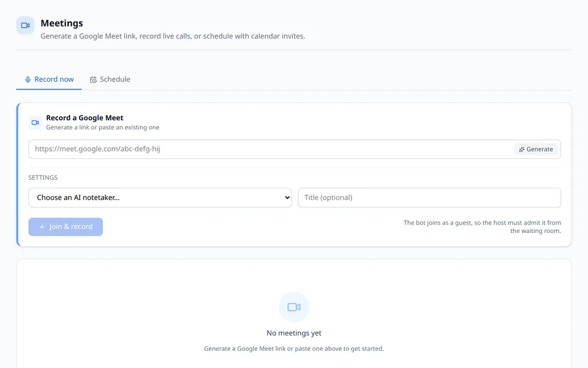Viewport: 588px width, 368px height.
Task: Click the camera icon beside Record a Google Meet
Action: point(36,123)
